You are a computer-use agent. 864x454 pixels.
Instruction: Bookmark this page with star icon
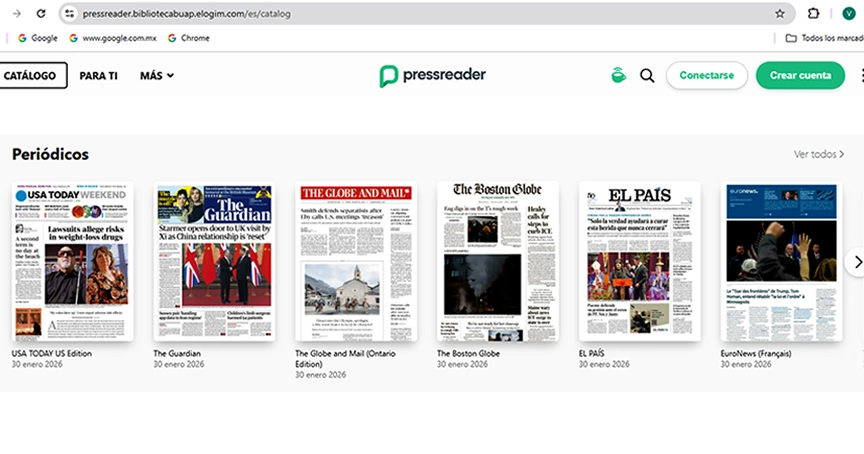[780, 13]
